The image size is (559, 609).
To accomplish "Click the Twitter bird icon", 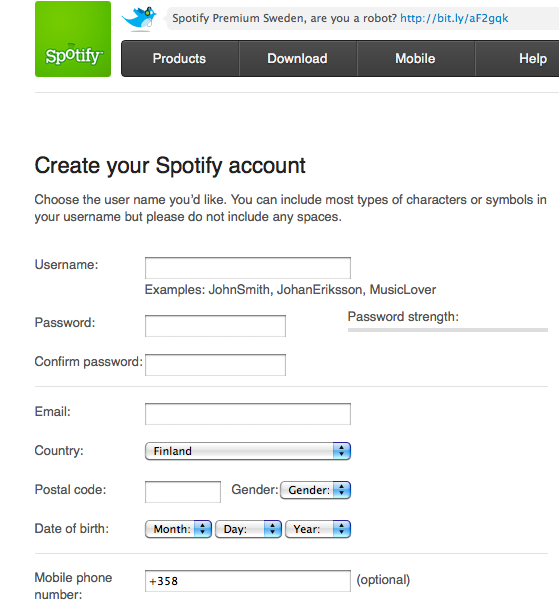I will 139,18.
